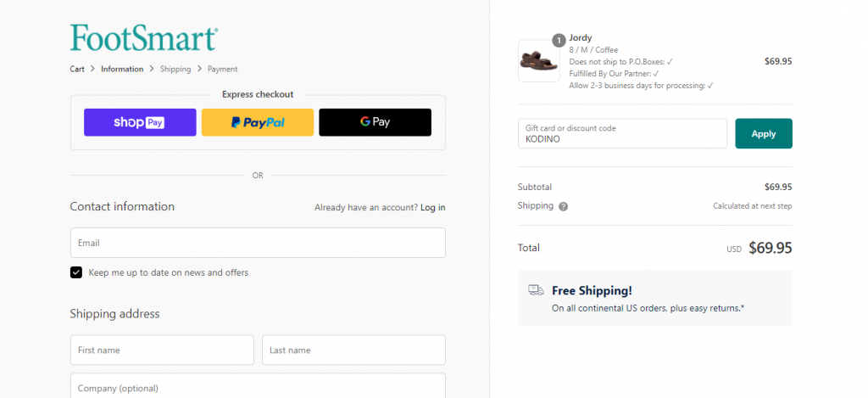Open the Jordy sandal product thumbnail
Image resolution: width=868 pixels, height=398 pixels.
pos(538,61)
